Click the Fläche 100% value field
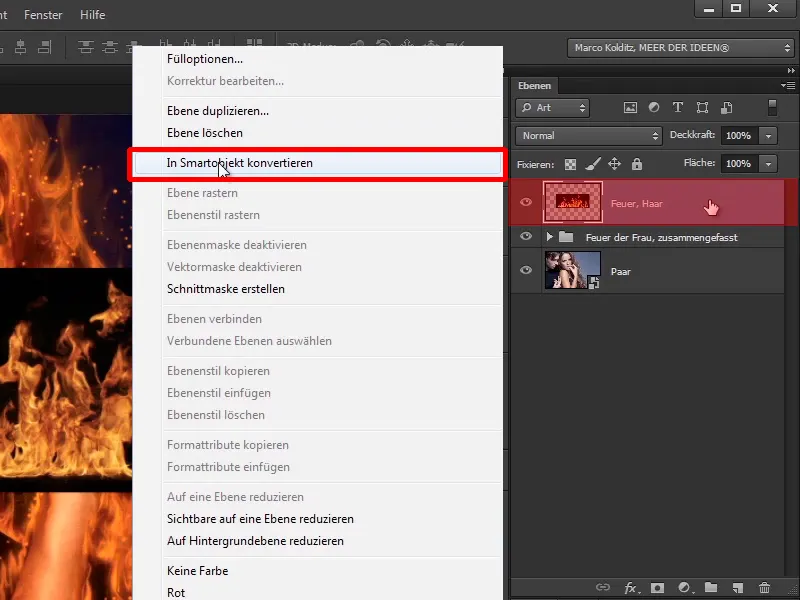This screenshot has height=600, width=800. click(739, 164)
